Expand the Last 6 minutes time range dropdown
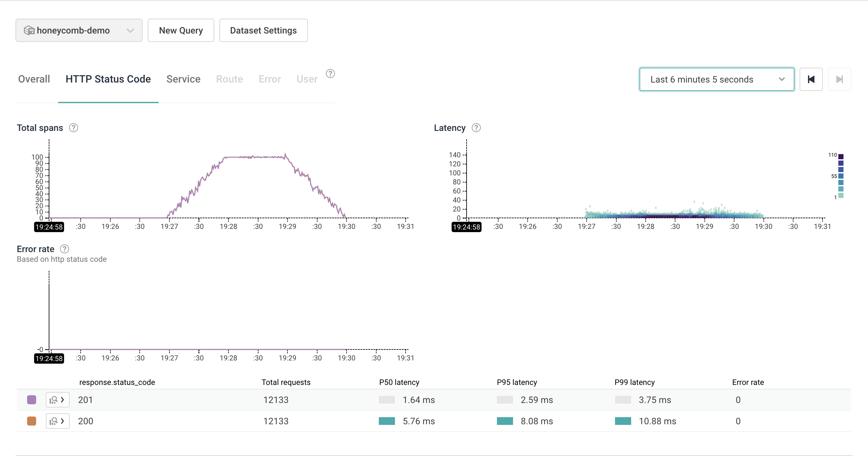 click(x=715, y=79)
